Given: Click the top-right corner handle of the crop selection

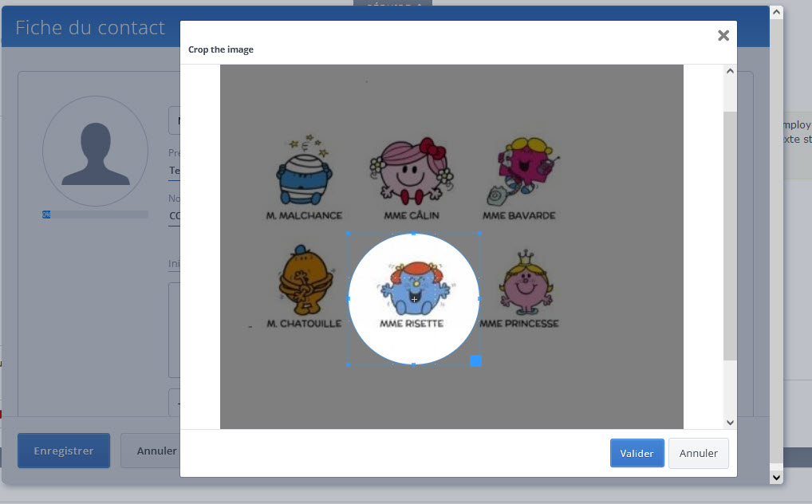Looking at the screenshot, I should (479, 234).
